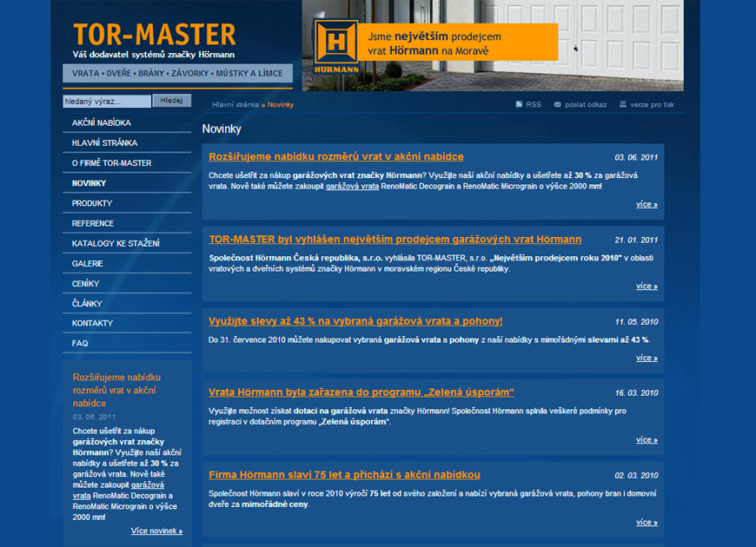Viewport: 756px width, 547px height.
Task: Click 'verze pro tisk' link
Action: pyautogui.click(x=652, y=104)
